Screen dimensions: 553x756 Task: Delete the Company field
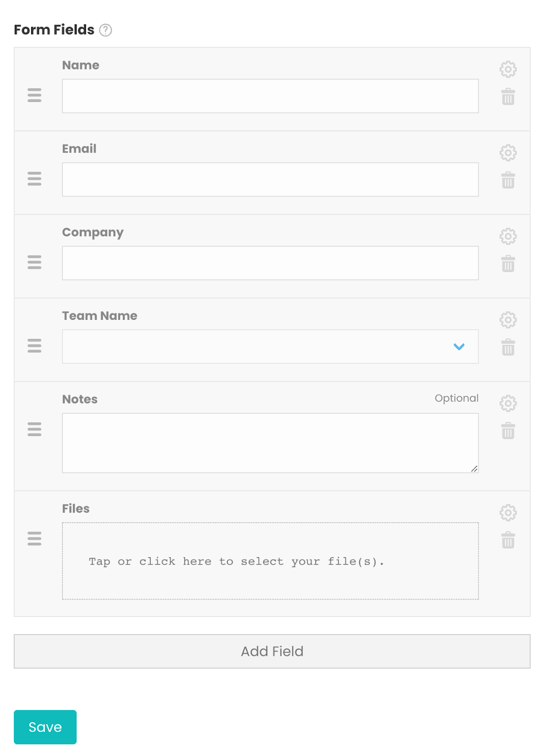click(508, 264)
